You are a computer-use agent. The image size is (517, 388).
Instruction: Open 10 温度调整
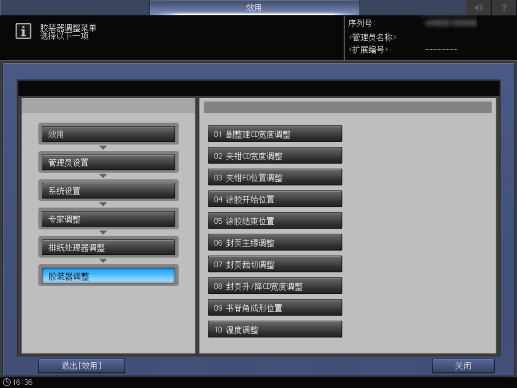pyautogui.click(x=275, y=329)
